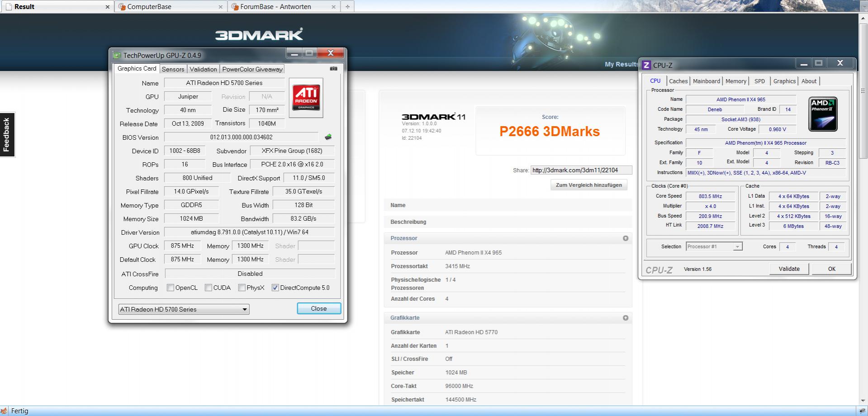This screenshot has height=416, width=868.
Task: Switch to the ComputerBase browser tab
Action: (x=171, y=7)
